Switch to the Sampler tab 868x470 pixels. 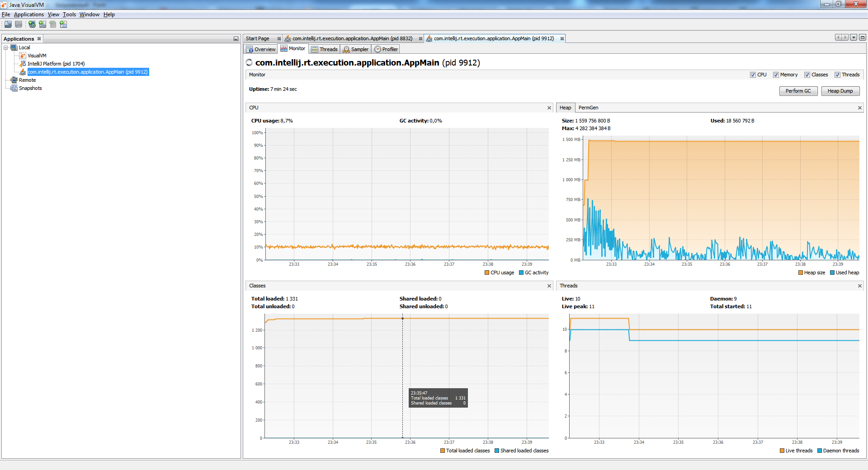[x=356, y=49]
